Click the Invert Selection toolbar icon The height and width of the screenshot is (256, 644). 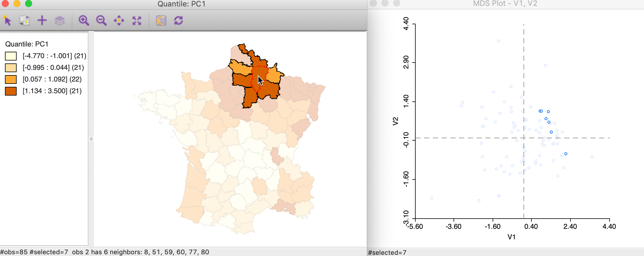click(x=24, y=20)
